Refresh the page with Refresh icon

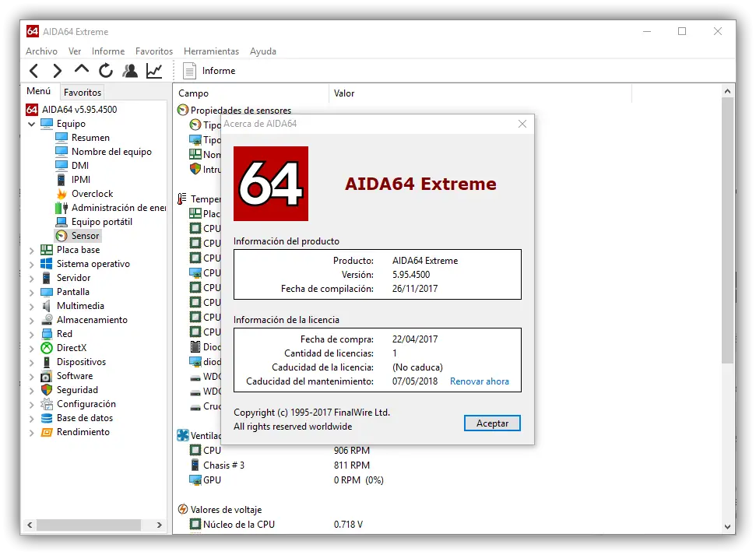106,71
